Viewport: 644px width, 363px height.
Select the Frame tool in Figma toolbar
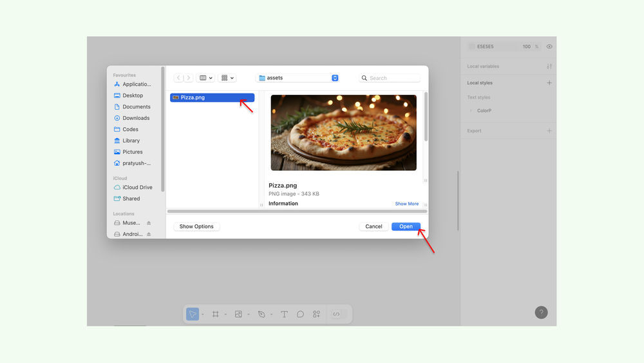pyautogui.click(x=215, y=314)
